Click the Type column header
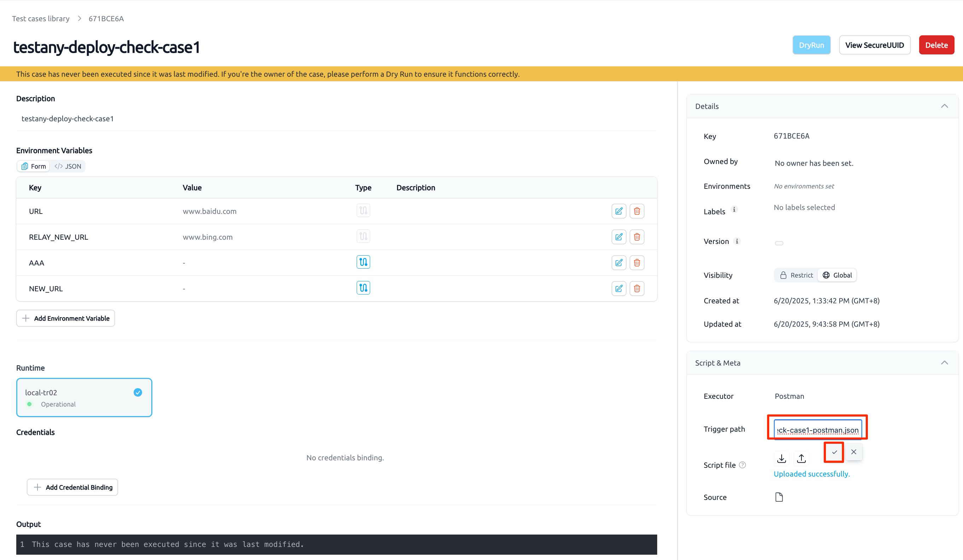Image resolution: width=963 pixels, height=560 pixels. [x=363, y=187]
